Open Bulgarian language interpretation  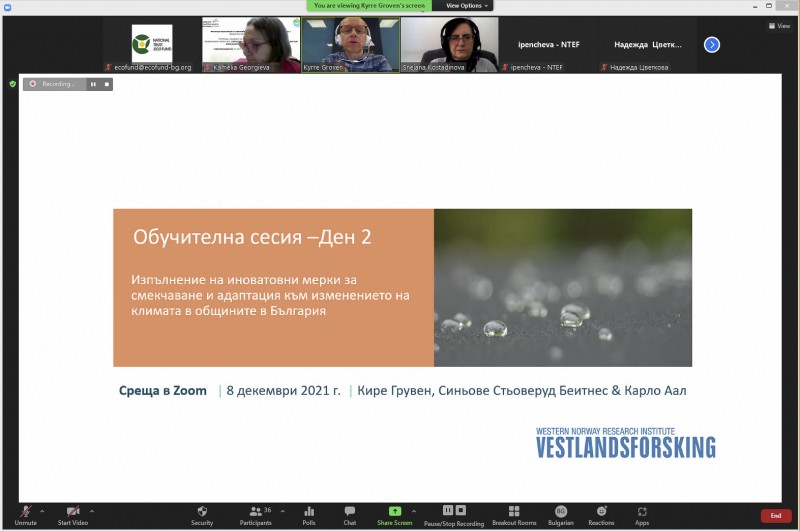tap(561, 513)
